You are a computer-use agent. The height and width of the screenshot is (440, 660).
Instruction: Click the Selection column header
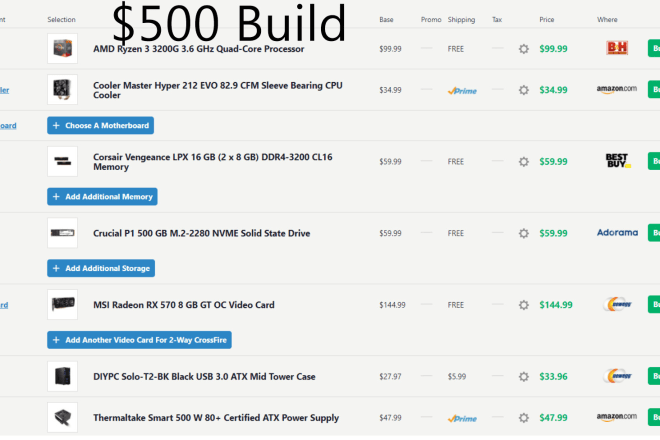point(61,19)
